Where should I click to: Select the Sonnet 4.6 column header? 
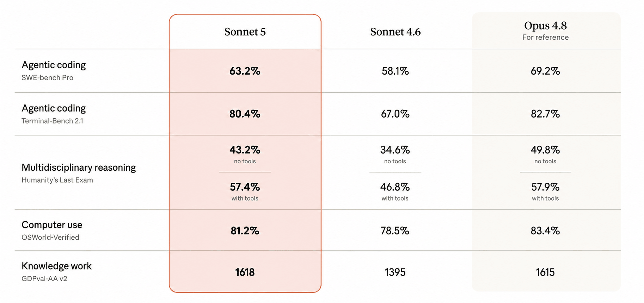point(395,32)
